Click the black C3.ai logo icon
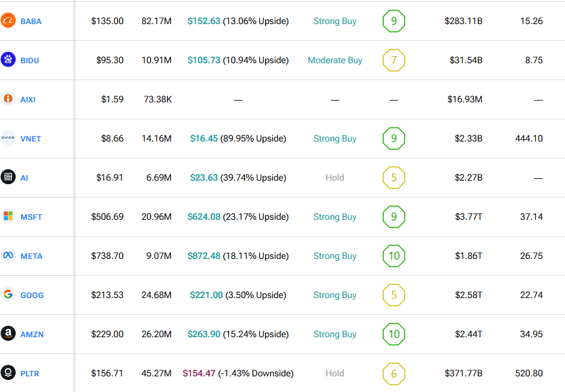The width and height of the screenshot is (565, 392). 8,177
